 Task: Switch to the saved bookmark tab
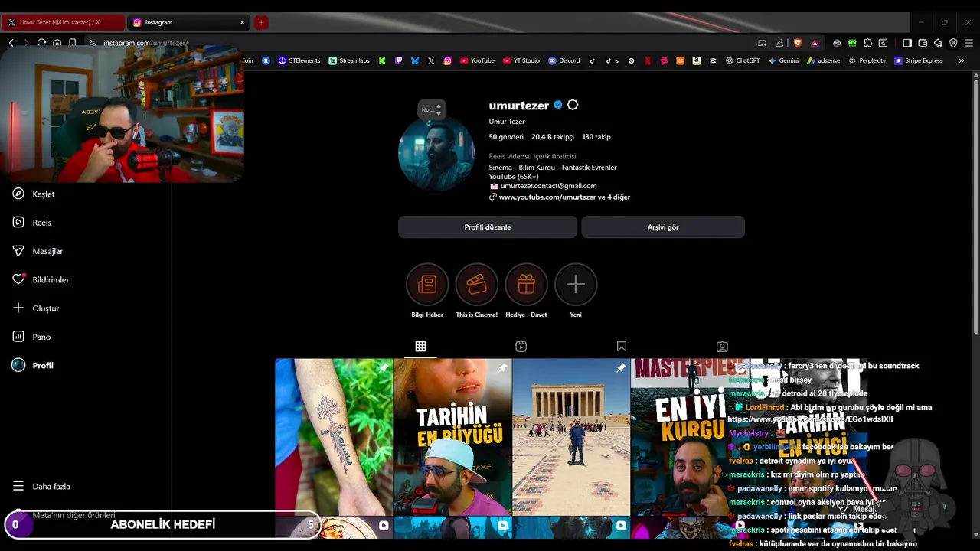point(622,347)
